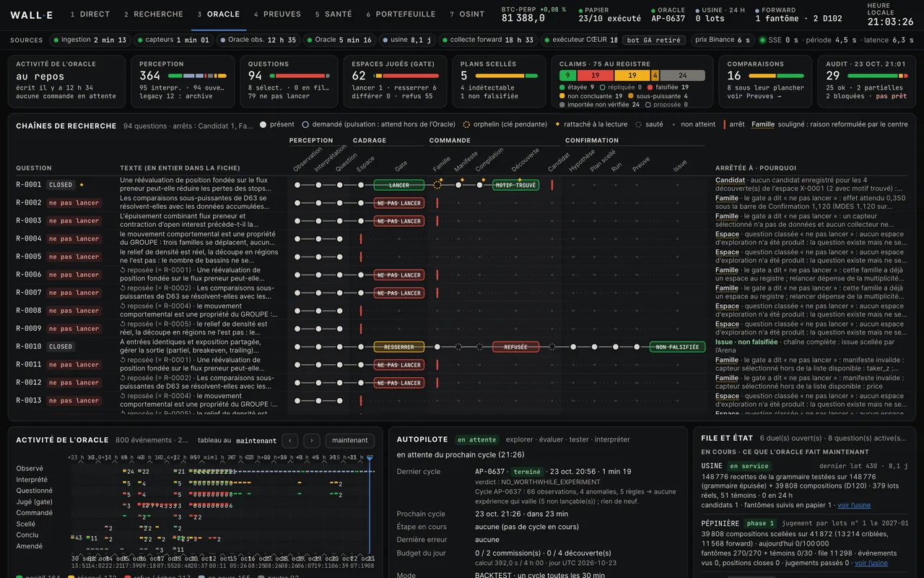Select the collecte forward source chip
924x578 pixels.
click(487, 40)
